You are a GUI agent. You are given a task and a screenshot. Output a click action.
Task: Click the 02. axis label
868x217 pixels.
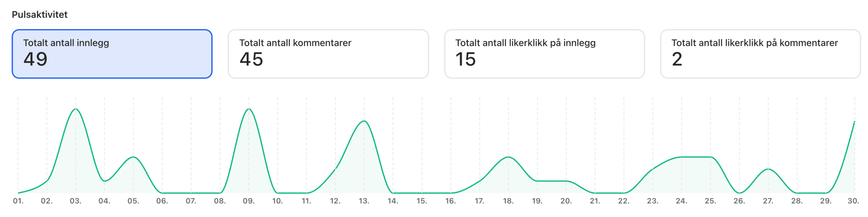point(47,201)
